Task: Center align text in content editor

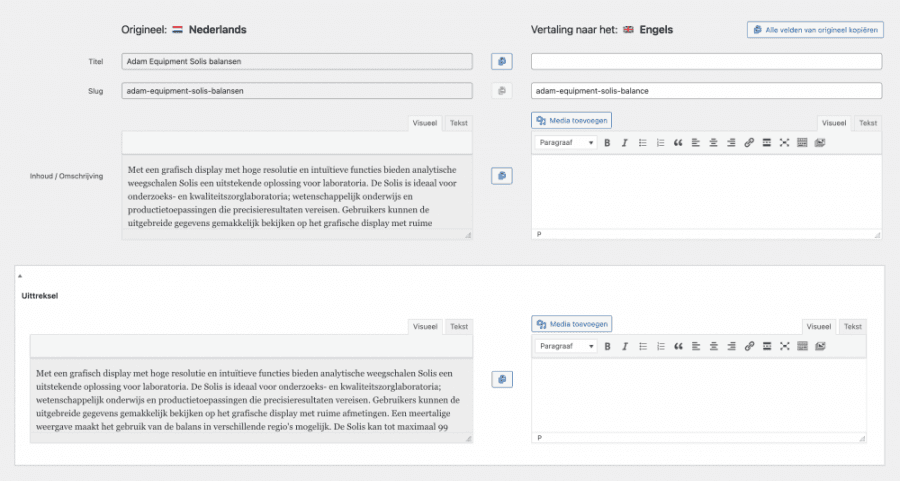Action: 713,143
